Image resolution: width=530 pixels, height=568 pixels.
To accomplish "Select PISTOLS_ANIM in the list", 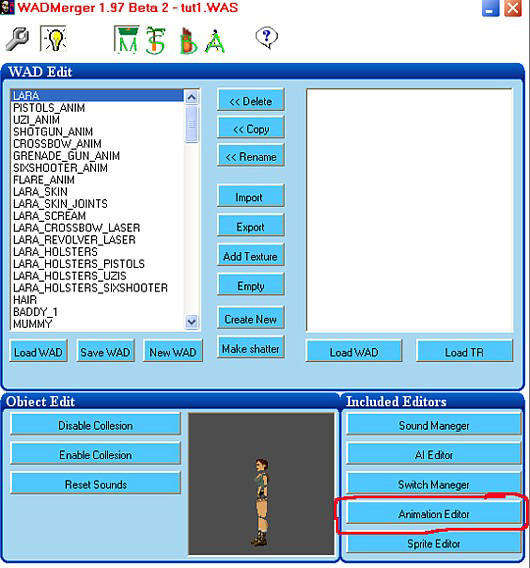I will point(97,108).
